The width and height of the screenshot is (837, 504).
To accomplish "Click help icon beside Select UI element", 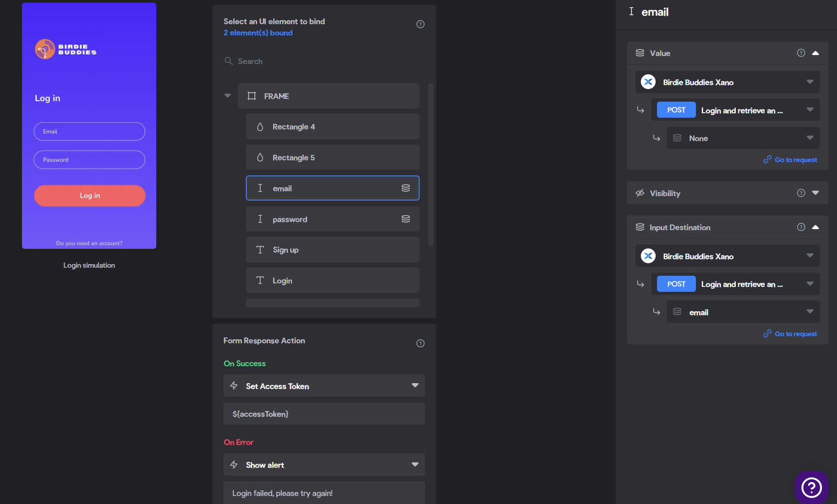I will (x=420, y=24).
